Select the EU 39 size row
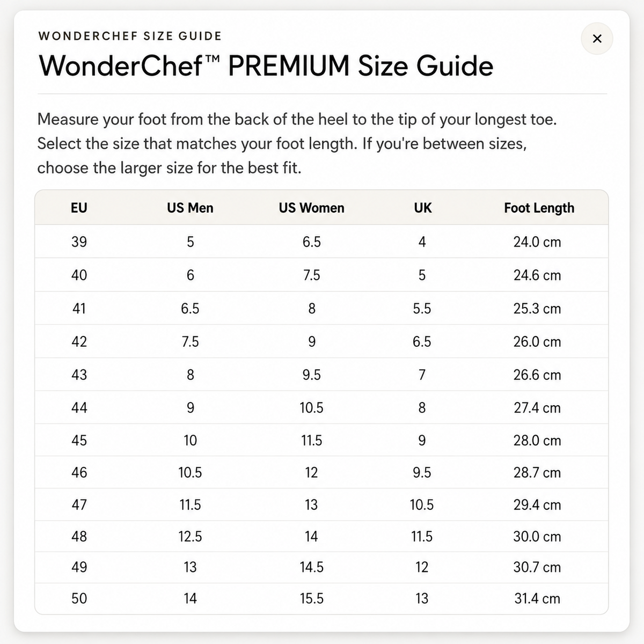This screenshot has width=644, height=644. click(321, 241)
